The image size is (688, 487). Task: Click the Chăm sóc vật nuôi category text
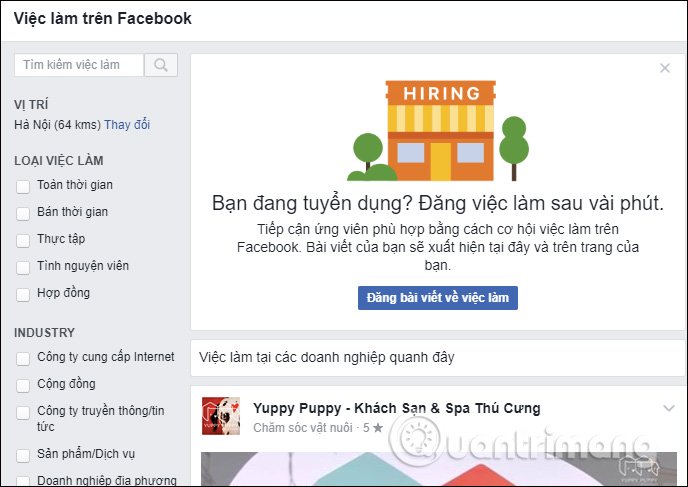303,427
